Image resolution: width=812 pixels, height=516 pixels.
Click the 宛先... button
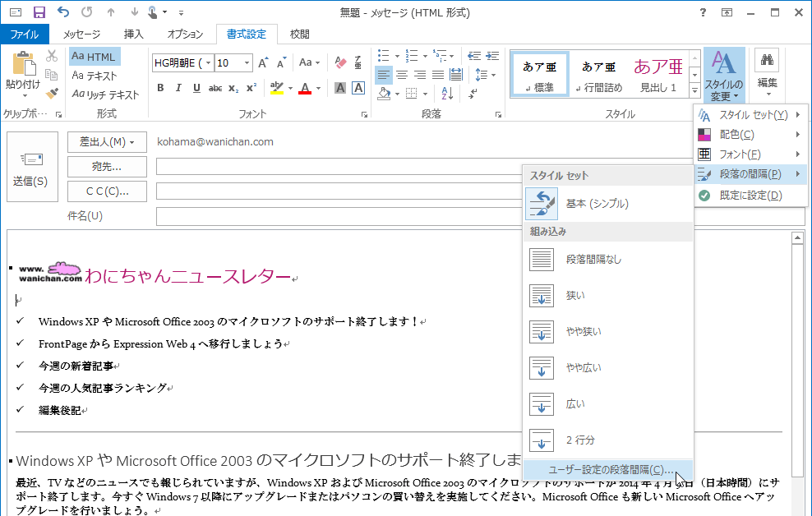pos(107,167)
